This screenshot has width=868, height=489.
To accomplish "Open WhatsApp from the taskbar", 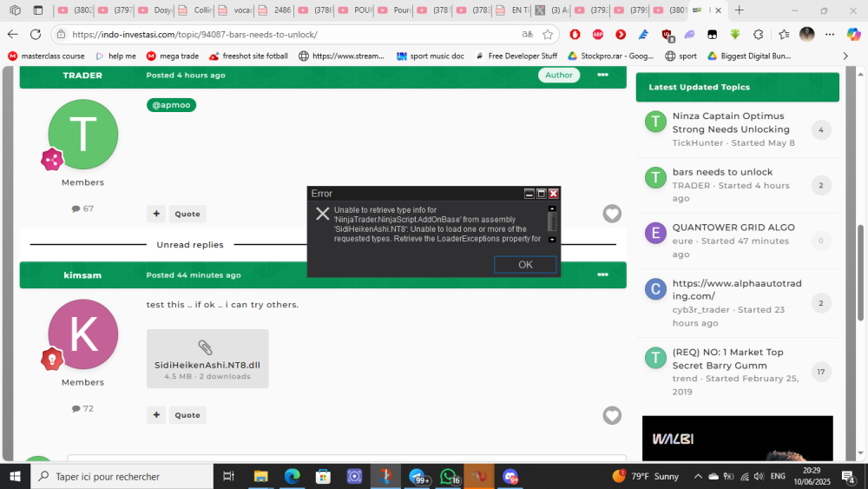I will [x=450, y=477].
